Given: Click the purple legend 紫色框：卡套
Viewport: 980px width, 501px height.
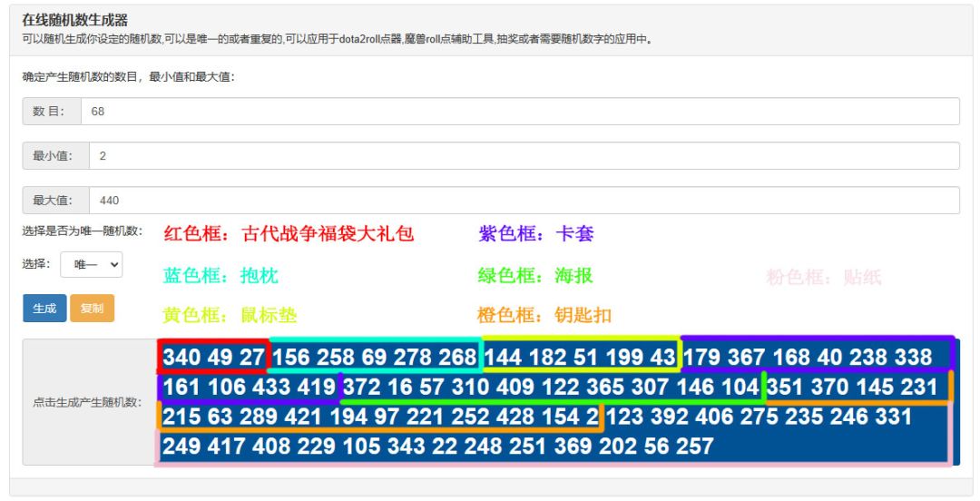Looking at the screenshot, I should click(536, 234).
